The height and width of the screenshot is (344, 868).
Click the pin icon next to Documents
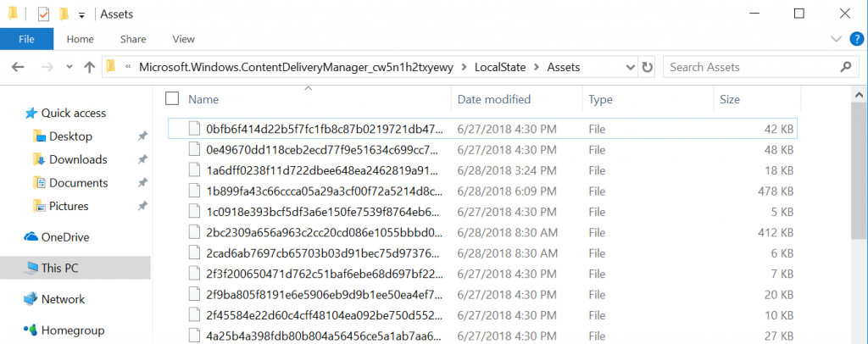coord(142,182)
